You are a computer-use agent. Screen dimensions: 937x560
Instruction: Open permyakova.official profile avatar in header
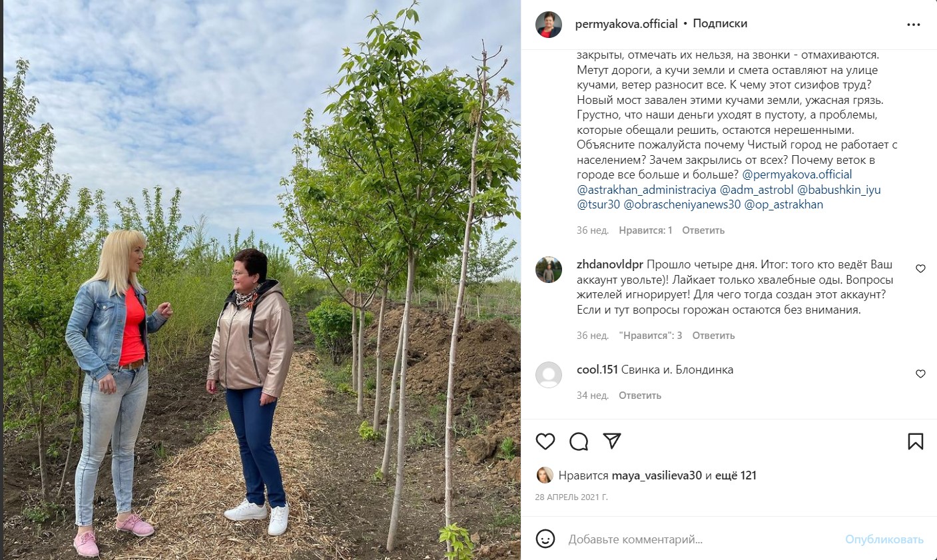549,25
